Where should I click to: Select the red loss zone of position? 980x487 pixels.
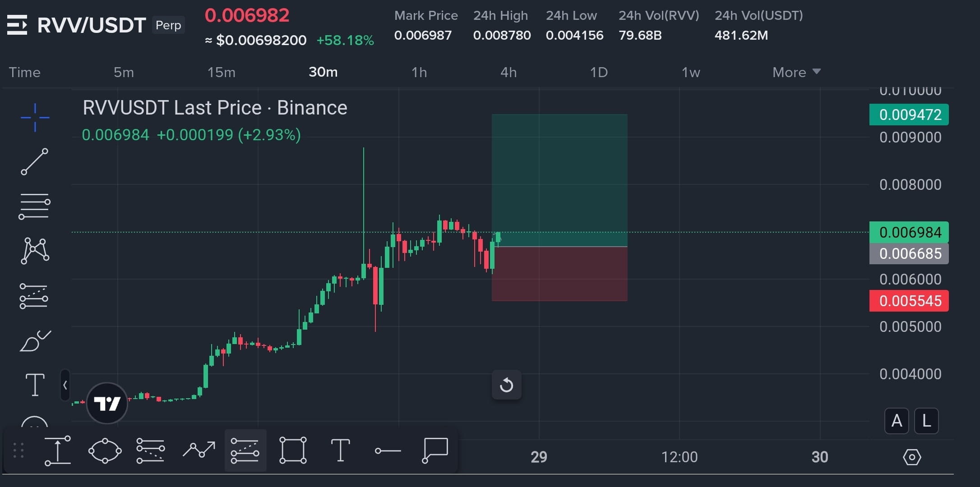559,274
